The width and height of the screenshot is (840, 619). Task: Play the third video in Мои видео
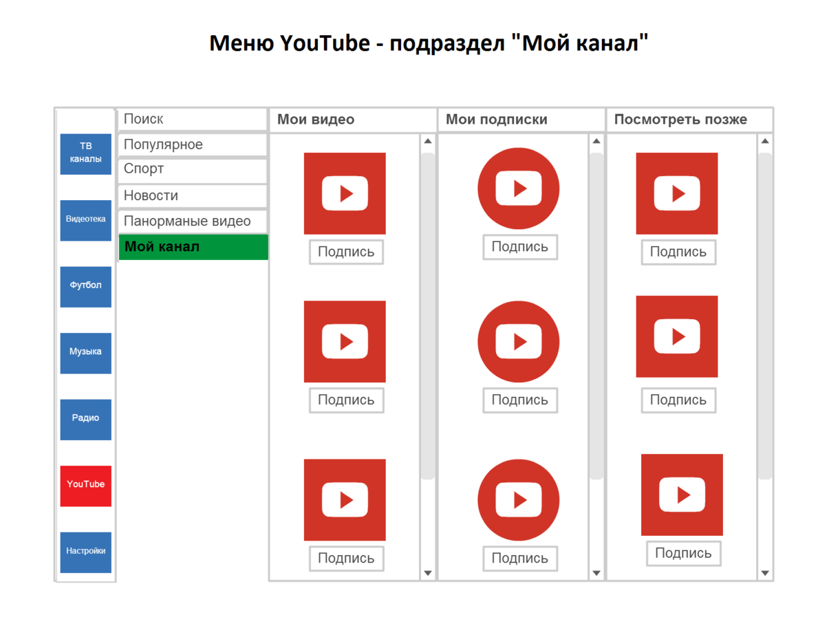point(345,499)
